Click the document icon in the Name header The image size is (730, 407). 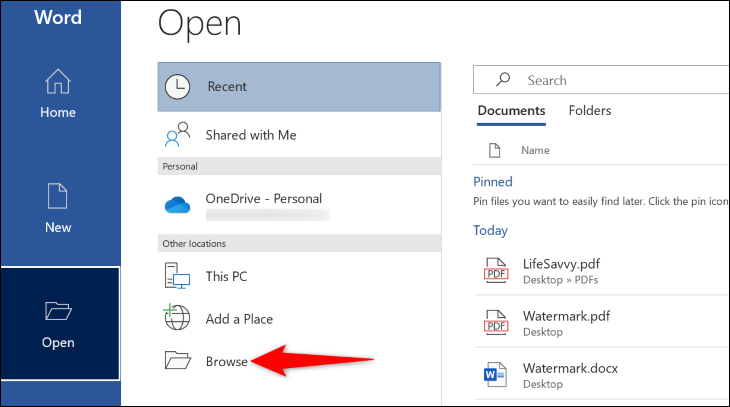click(x=494, y=150)
